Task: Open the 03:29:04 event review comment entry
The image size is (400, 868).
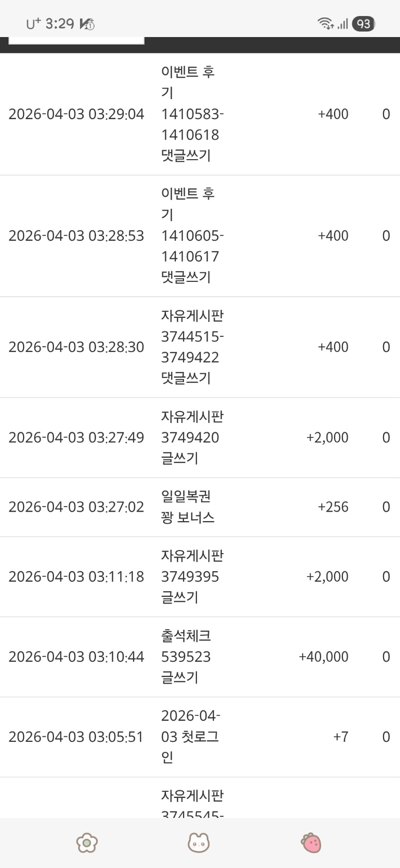Action: pyautogui.click(x=192, y=114)
